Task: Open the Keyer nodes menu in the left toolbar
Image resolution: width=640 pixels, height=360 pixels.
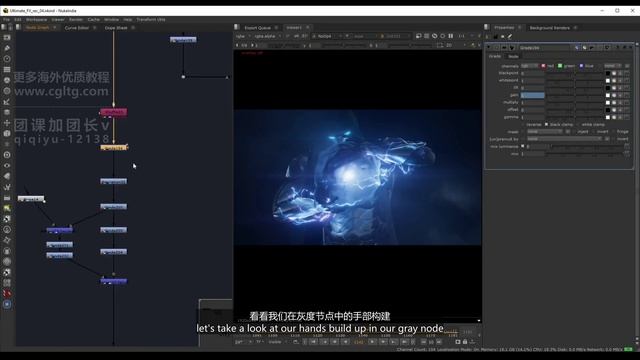Action: pos(7,102)
